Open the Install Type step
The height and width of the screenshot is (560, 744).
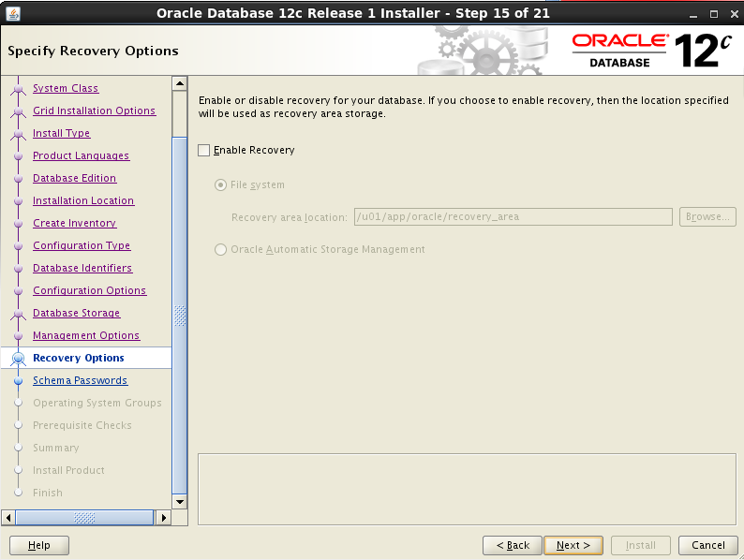click(x=61, y=133)
